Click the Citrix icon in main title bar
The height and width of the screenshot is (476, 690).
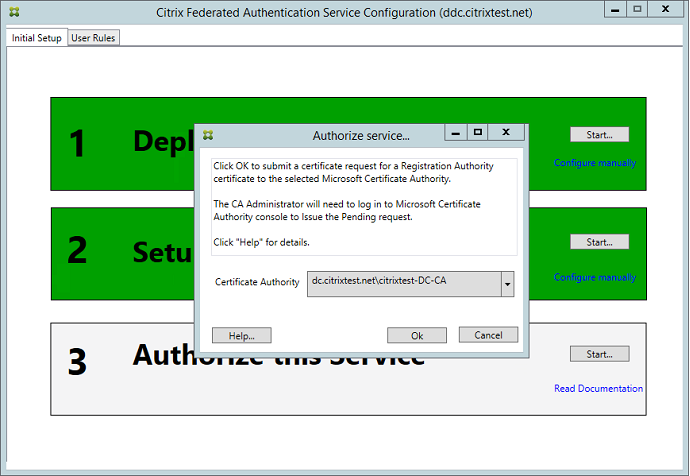click(14, 12)
